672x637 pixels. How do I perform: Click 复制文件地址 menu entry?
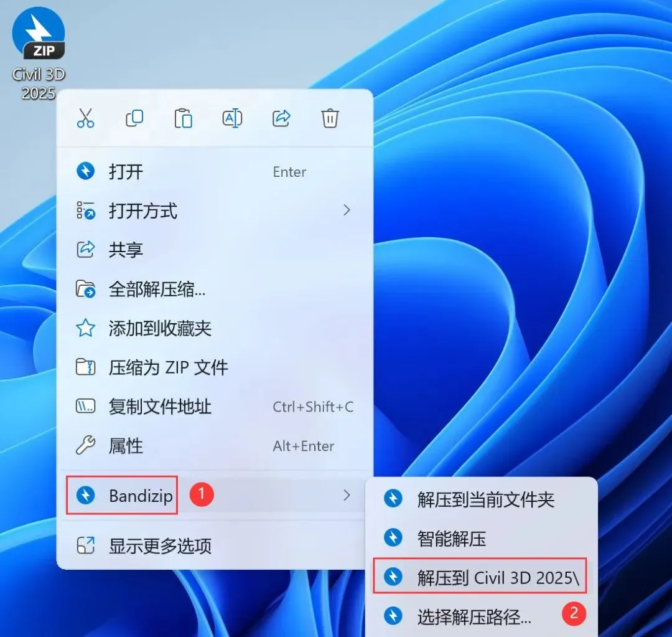215,406
